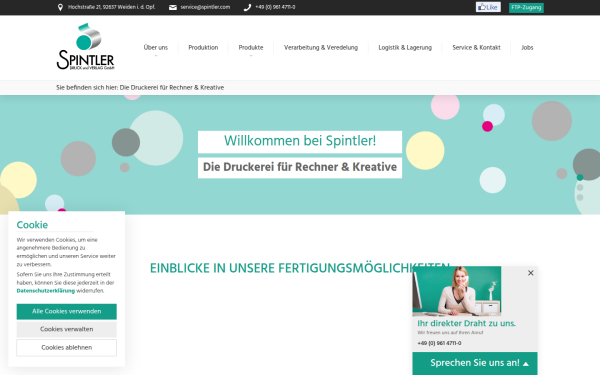The height and width of the screenshot is (375, 600).
Task: Select the second slider pagination dot
Action: point(580,188)
